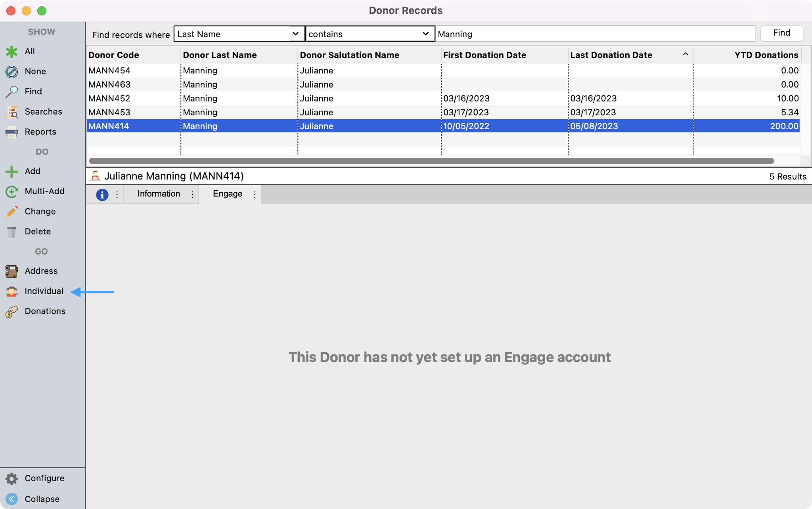Collapse the sidebar

coord(11,499)
